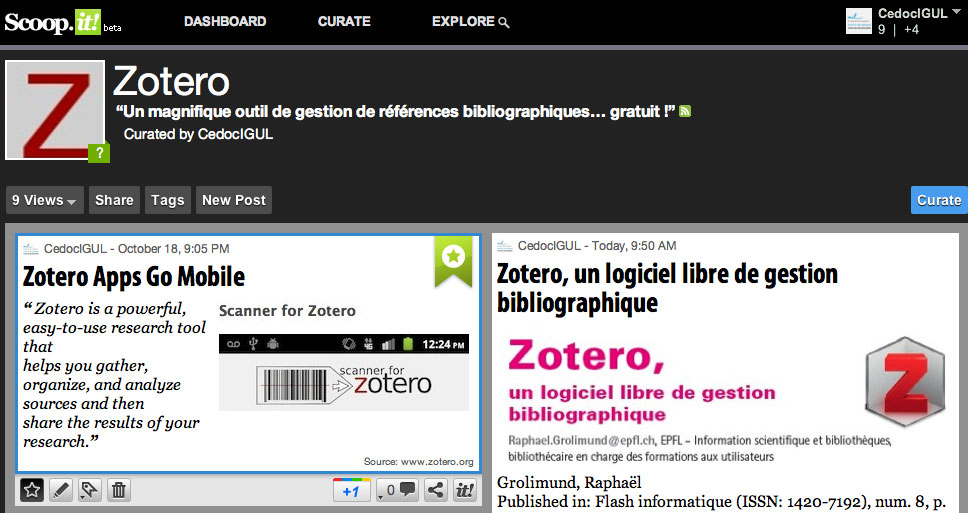Click the topic description quote text

(395, 112)
